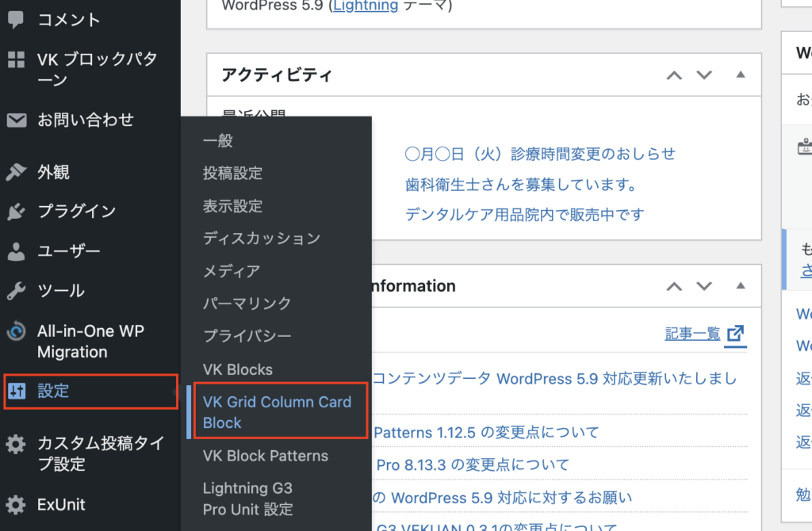This screenshot has height=531, width=812.
Task: Open the Lightning theme link
Action: coord(366,6)
